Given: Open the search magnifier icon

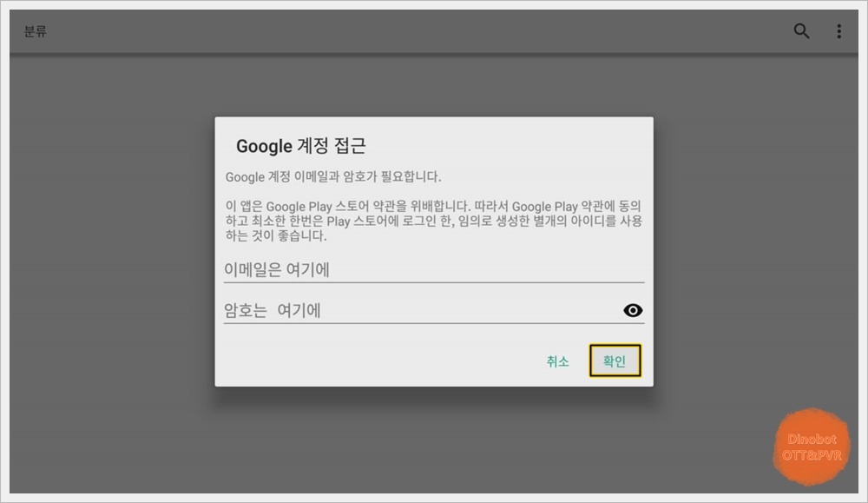Looking at the screenshot, I should tap(801, 31).
